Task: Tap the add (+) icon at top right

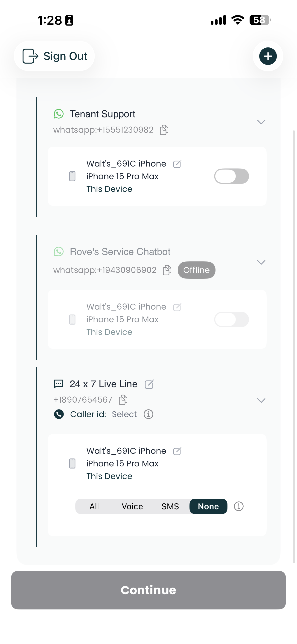Action: coord(268,56)
